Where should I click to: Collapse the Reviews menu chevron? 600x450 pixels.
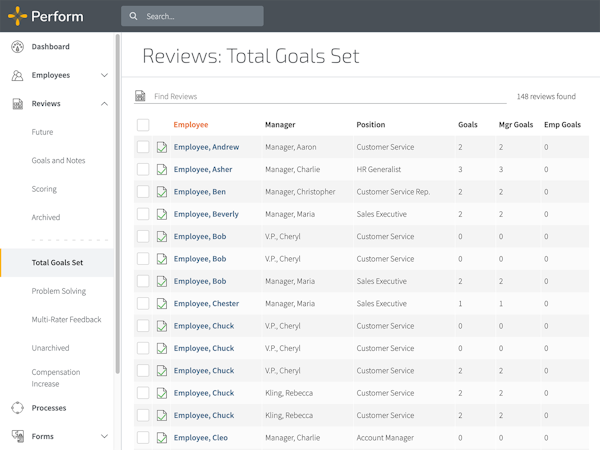(104, 104)
